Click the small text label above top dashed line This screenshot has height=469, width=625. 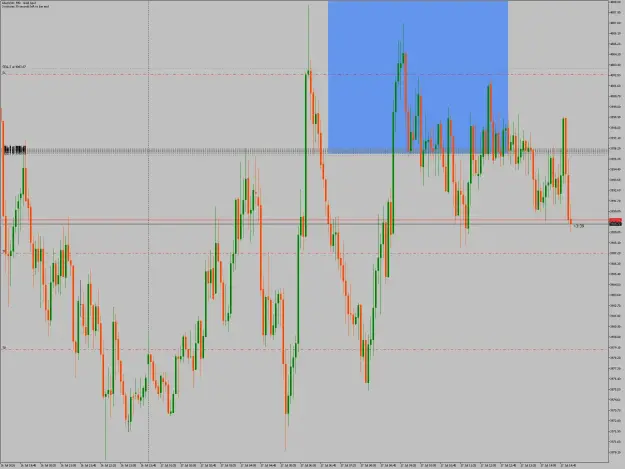tap(14, 67)
